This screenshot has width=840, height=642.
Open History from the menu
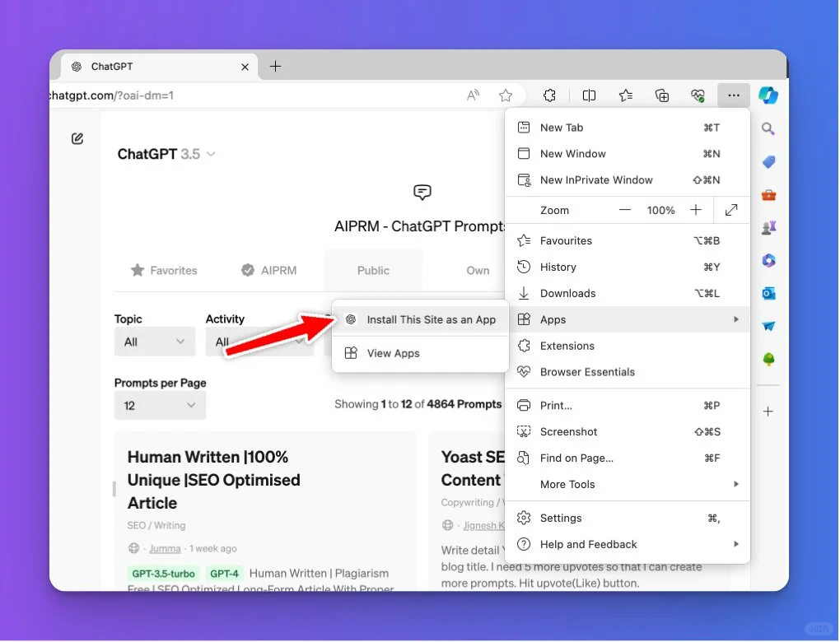627,267
